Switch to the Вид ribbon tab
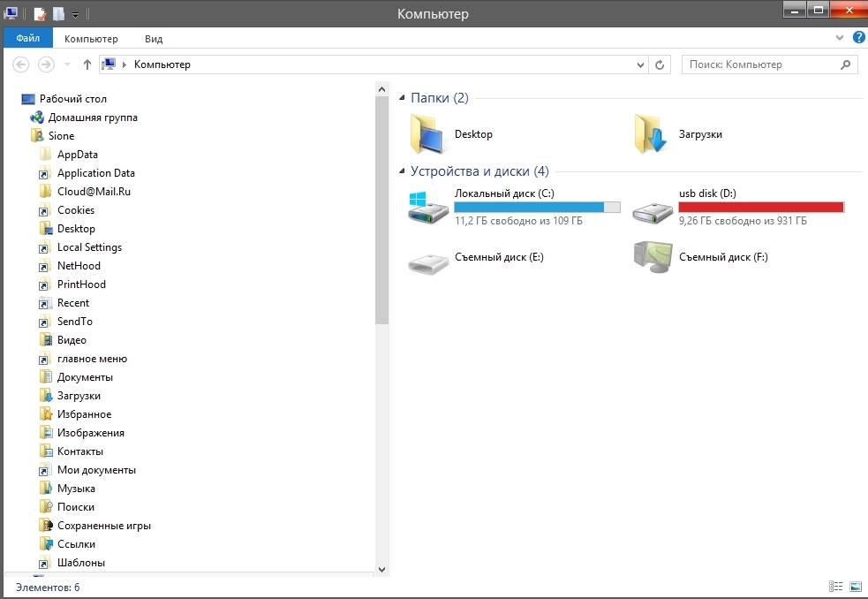This screenshot has width=868, height=599. [x=154, y=39]
